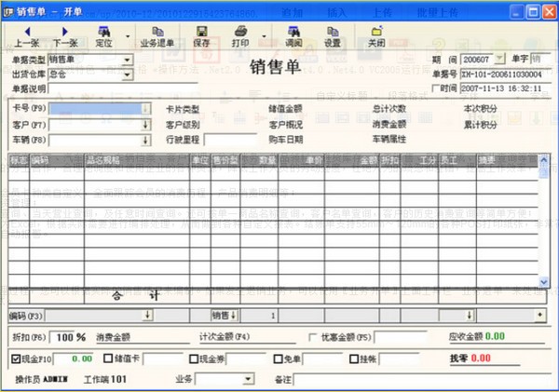The height and width of the screenshot is (392, 559).
Task: Click the 编码 (F3) lookup arrow
Action: (147, 315)
